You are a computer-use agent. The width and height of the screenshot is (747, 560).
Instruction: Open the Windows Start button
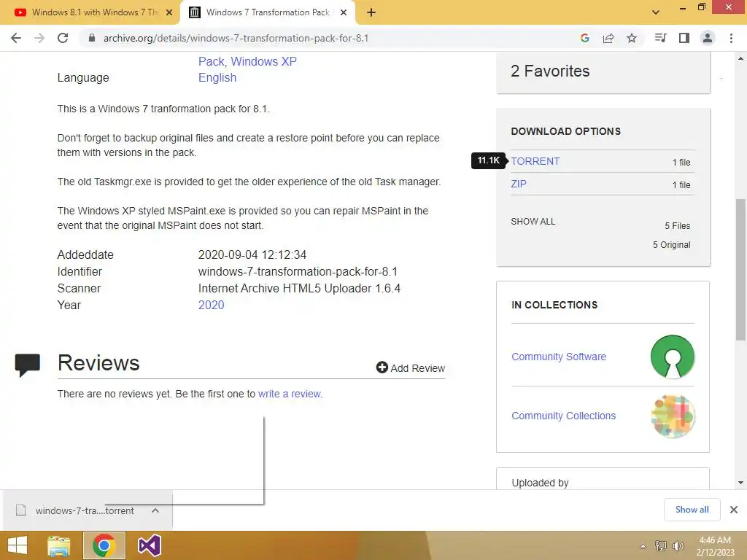click(x=18, y=545)
